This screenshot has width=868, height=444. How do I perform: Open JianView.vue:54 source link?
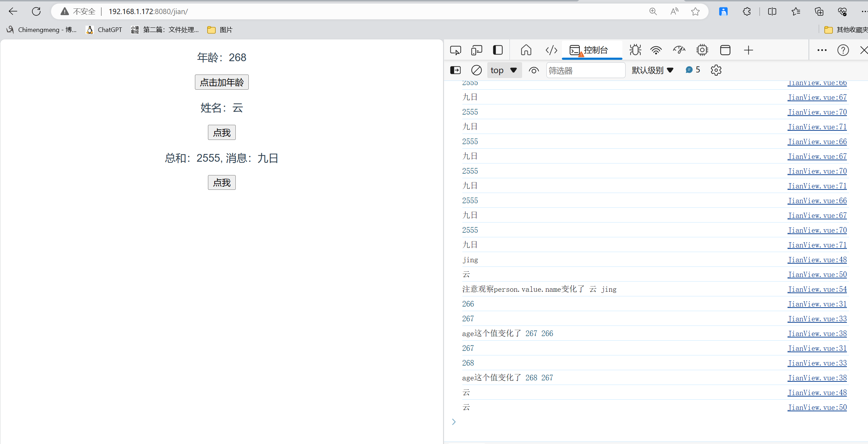817,289
